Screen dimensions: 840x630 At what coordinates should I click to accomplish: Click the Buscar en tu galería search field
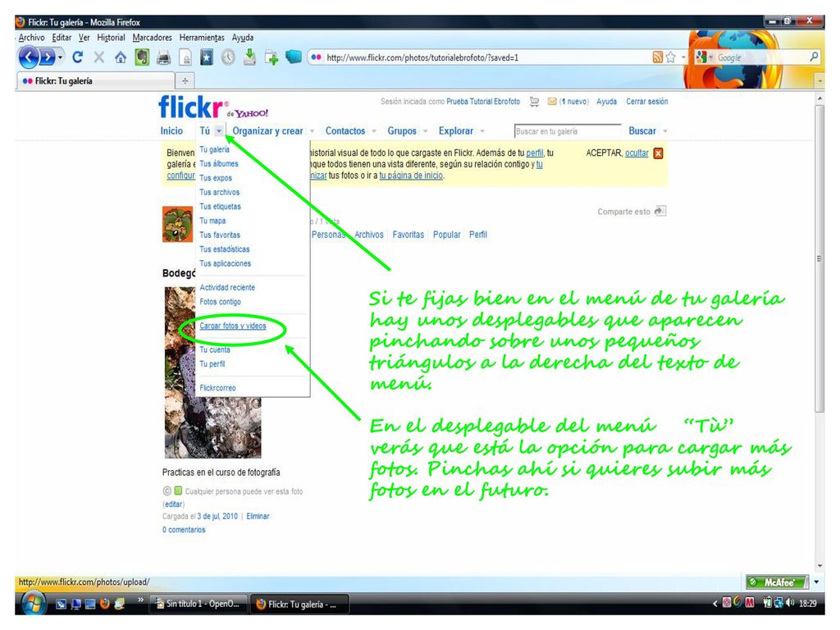click(568, 131)
